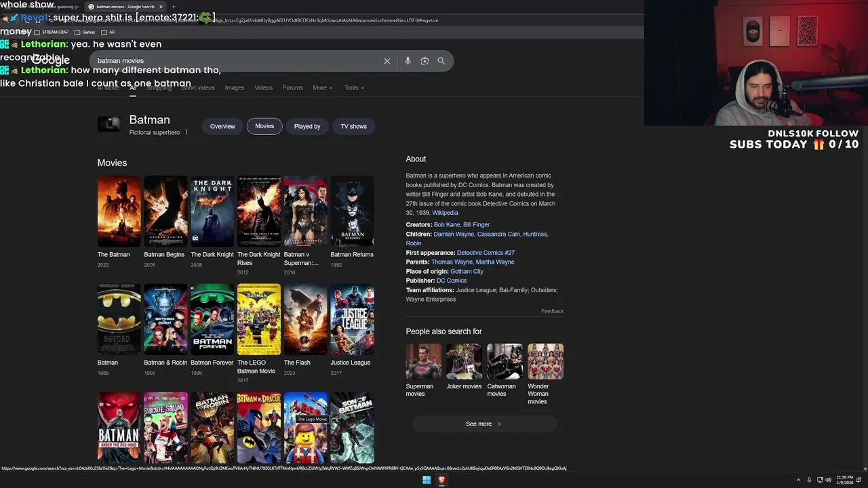Show hidden system tray icons
This screenshot has width=868, height=488.
[x=798, y=480]
